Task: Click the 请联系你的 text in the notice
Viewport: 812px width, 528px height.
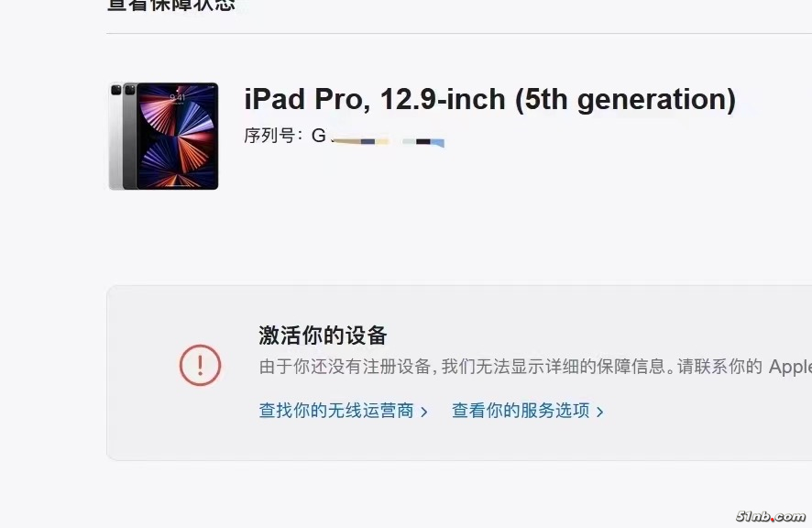Action: point(719,367)
